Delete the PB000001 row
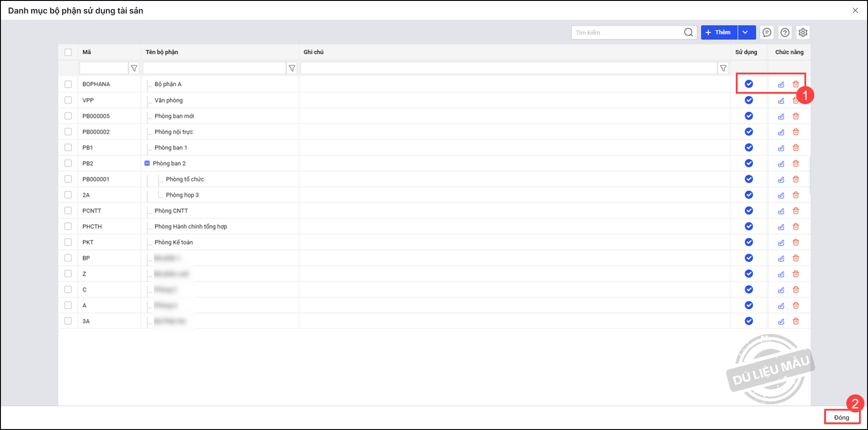The image size is (868, 430). [796, 179]
